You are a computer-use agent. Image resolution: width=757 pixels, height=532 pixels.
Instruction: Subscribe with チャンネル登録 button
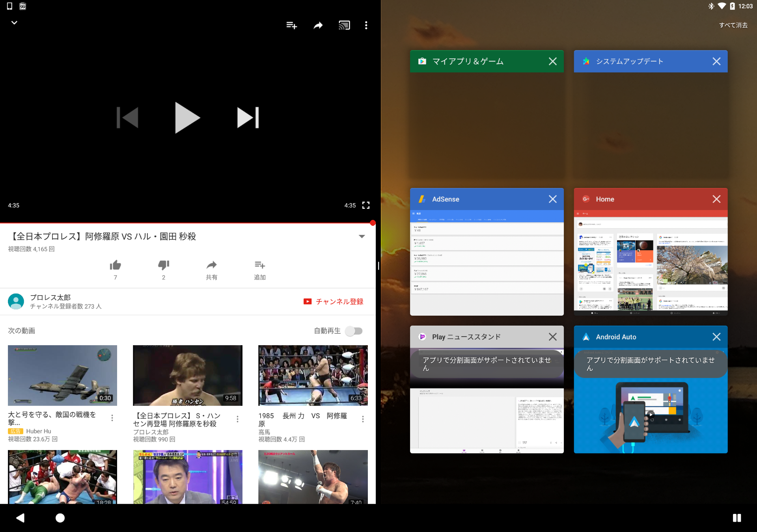(334, 301)
